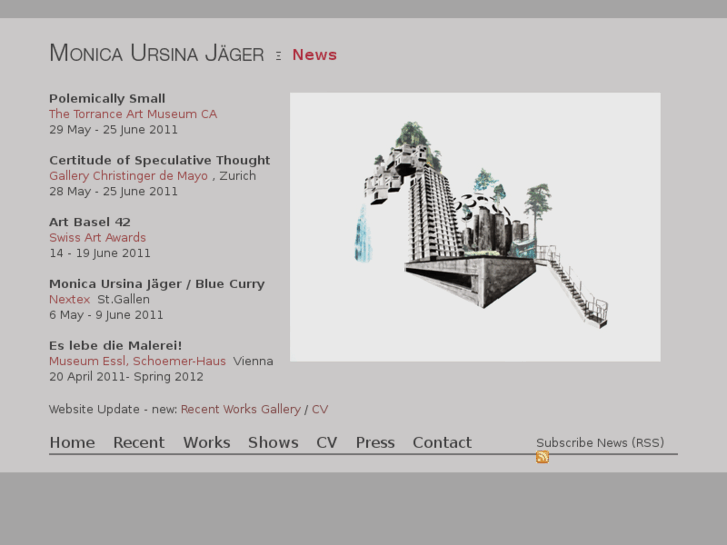This screenshot has width=727, height=545.
Task: Click the date 6 May - 9 June 2011
Action: pos(106,315)
